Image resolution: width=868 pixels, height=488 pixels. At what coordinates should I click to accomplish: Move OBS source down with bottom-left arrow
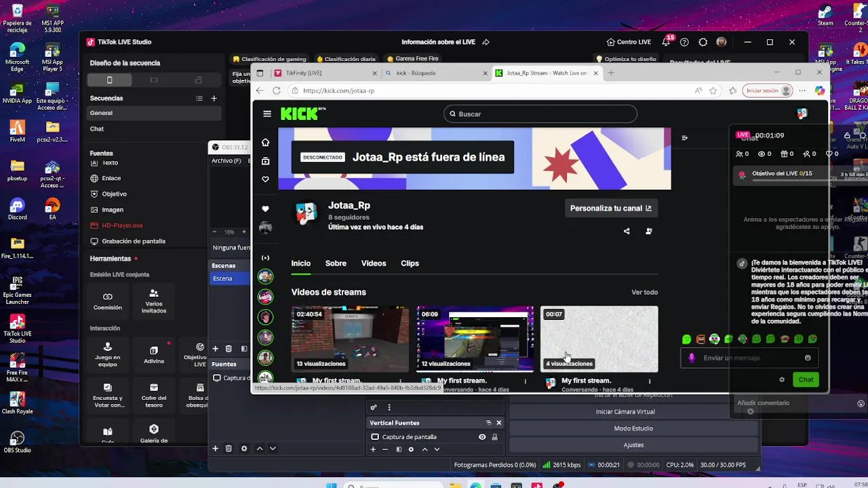pyautogui.click(x=273, y=449)
